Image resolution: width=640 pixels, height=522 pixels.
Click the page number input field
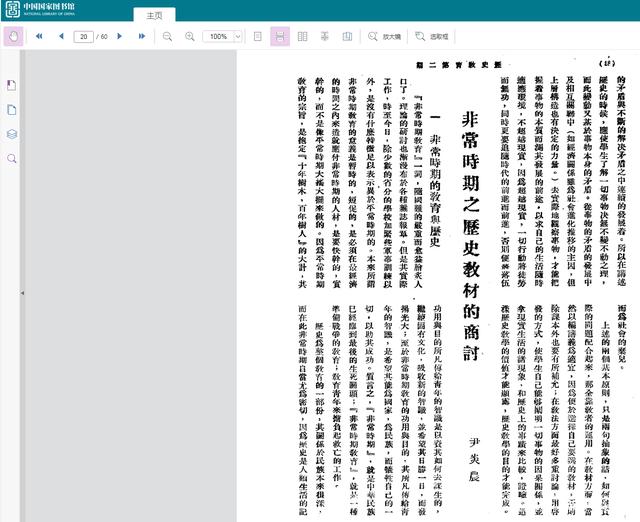(84, 37)
